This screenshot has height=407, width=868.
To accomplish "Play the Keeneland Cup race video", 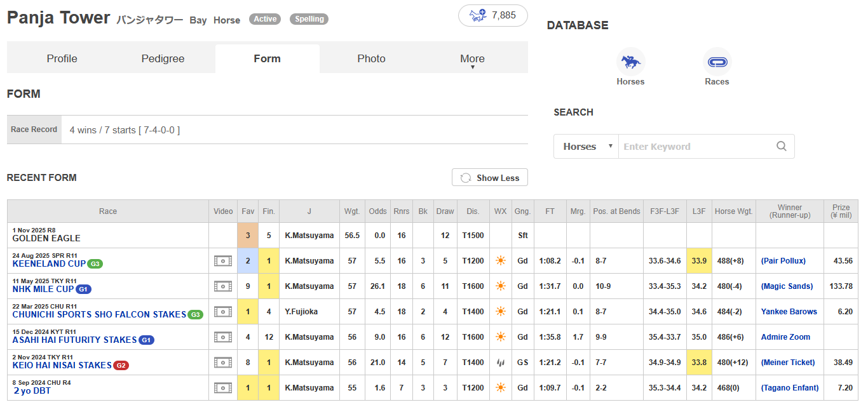I will 222,261.
